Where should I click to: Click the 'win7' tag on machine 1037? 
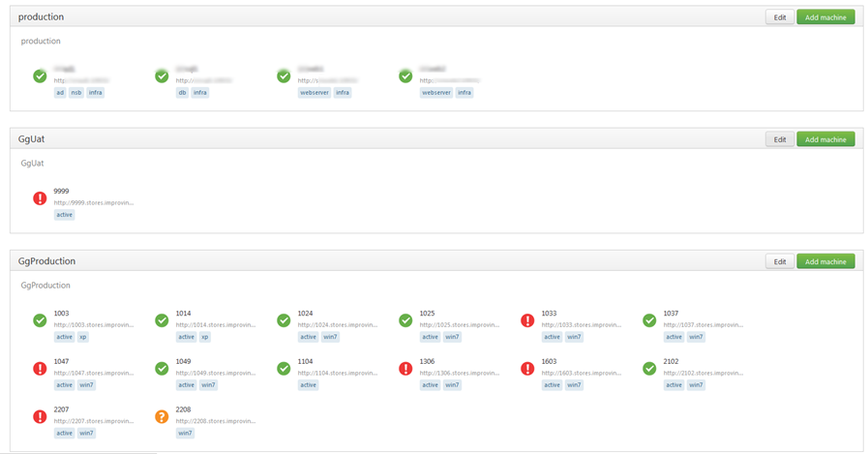pyautogui.click(x=696, y=337)
